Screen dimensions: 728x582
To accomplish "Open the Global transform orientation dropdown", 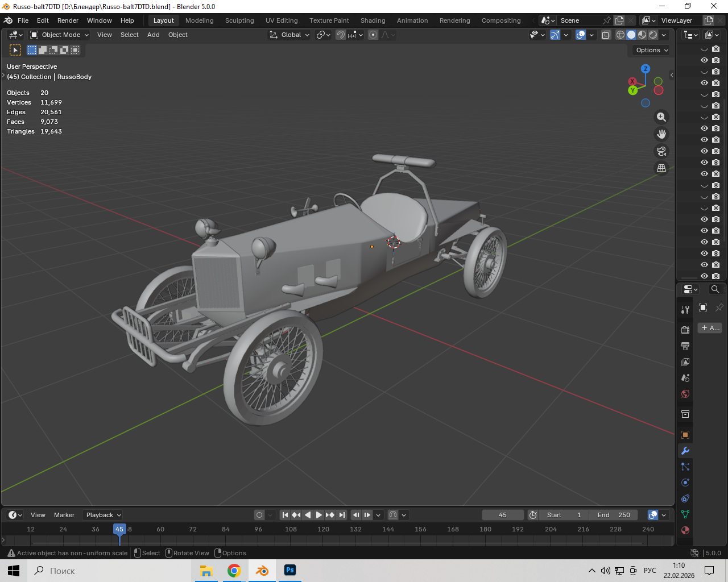I will pos(290,35).
